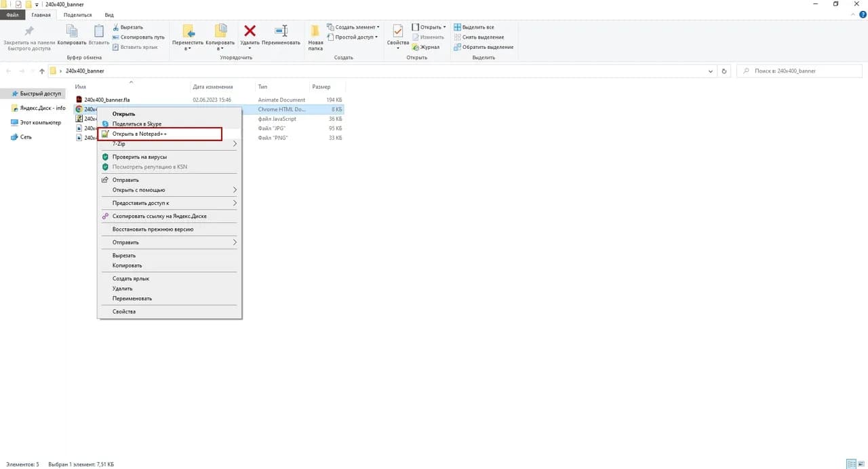Choose Скопировать ссылку на Яндекс.Диске

click(170, 217)
